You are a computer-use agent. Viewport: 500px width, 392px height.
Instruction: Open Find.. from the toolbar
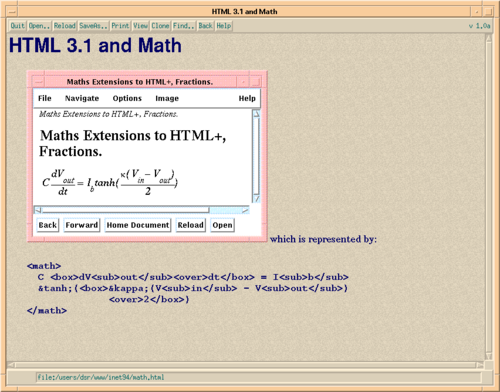[x=184, y=26]
